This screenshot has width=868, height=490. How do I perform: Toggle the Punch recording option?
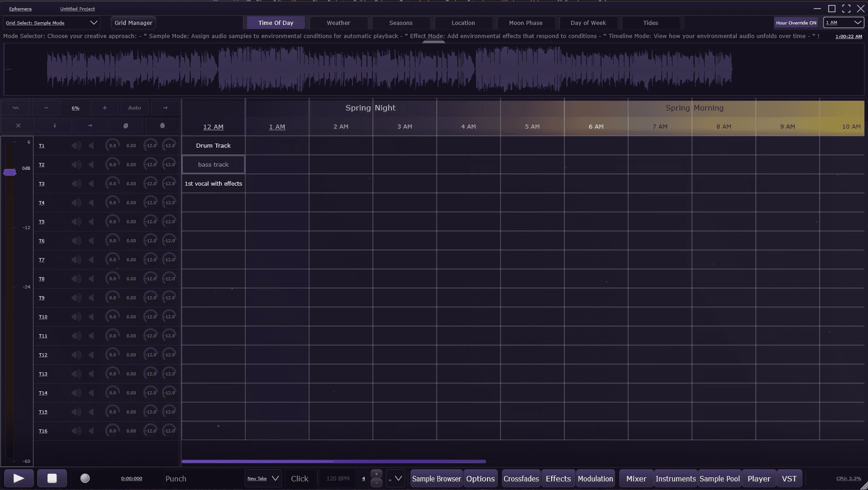coord(176,479)
